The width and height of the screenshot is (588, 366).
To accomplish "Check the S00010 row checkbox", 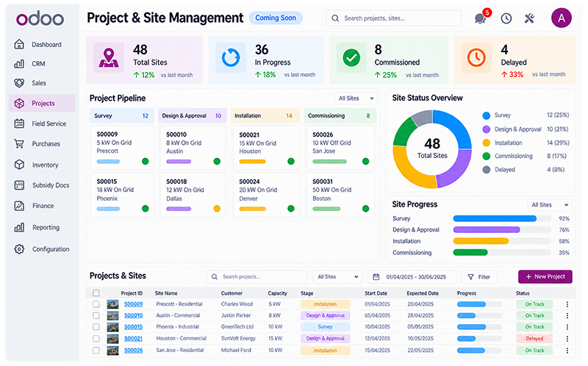I will [96, 315].
